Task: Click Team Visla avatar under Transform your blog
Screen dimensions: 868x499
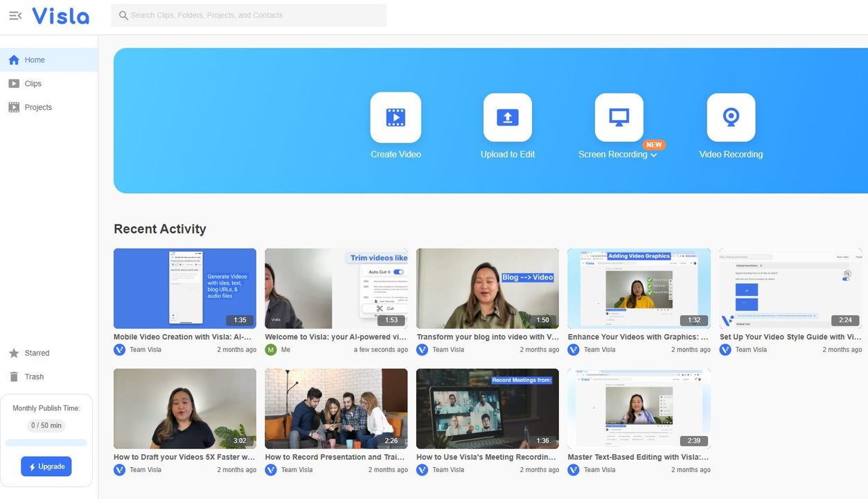Action: [x=423, y=350]
